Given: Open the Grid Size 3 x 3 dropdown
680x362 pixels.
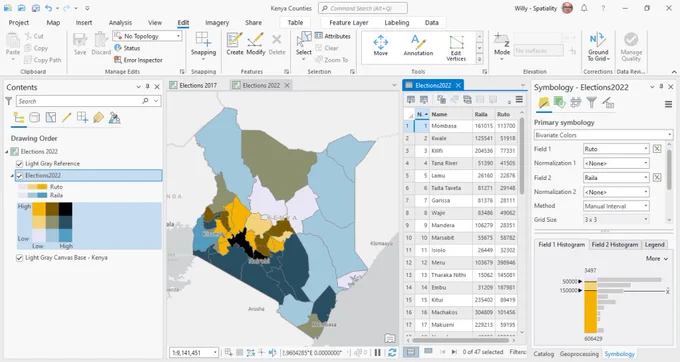Looking at the screenshot, I should click(616, 219).
